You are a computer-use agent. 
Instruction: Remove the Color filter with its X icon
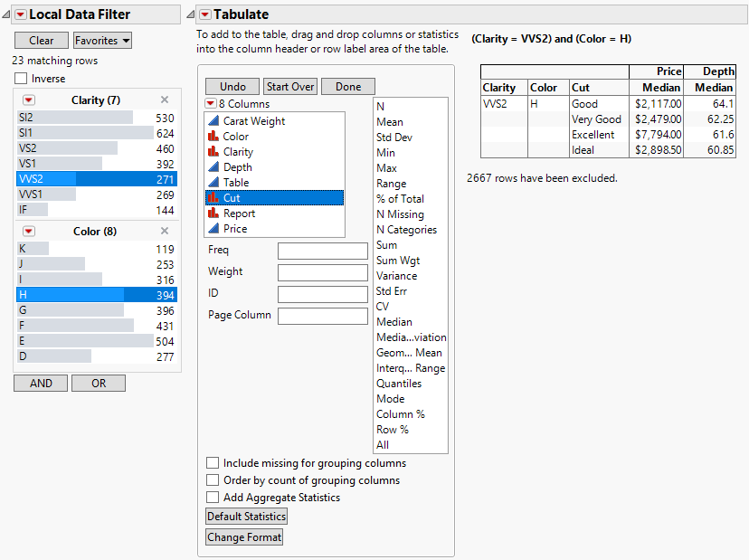(x=165, y=232)
